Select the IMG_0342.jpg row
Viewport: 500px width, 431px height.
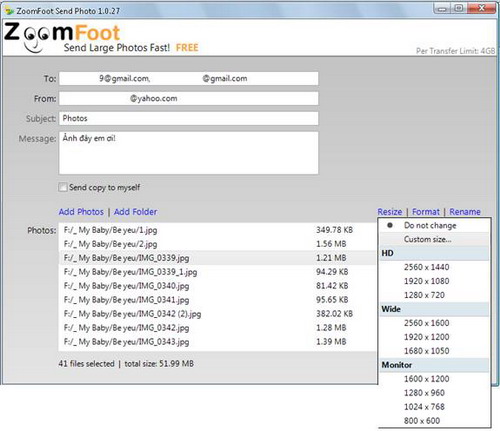pyautogui.click(x=217, y=328)
